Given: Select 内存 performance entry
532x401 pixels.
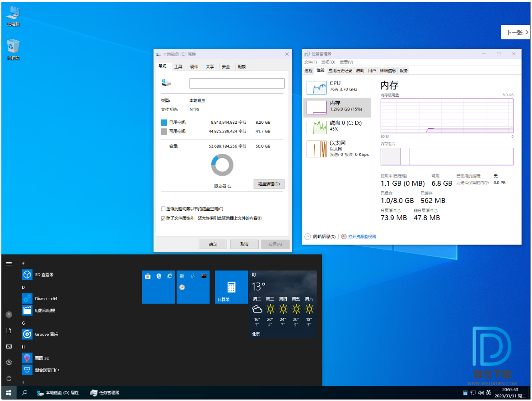Looking at the screenshot, I should pos(337,107).
